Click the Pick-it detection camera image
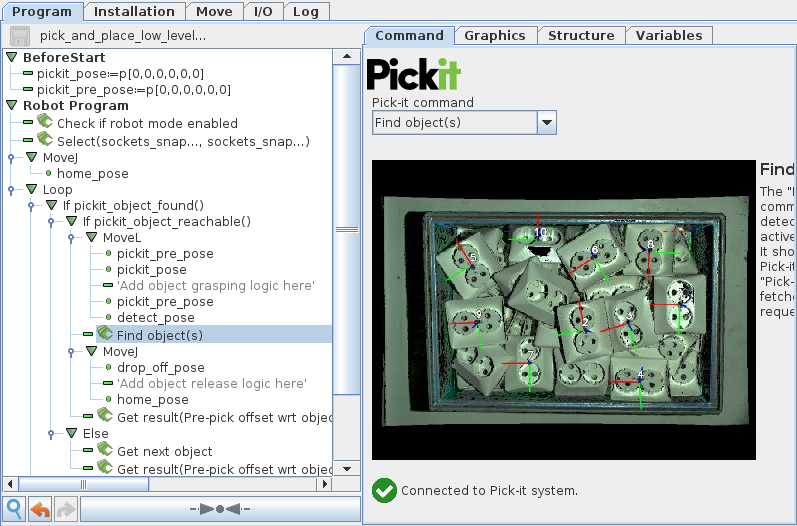Screen dimensions: 797x526 point(564,310)
